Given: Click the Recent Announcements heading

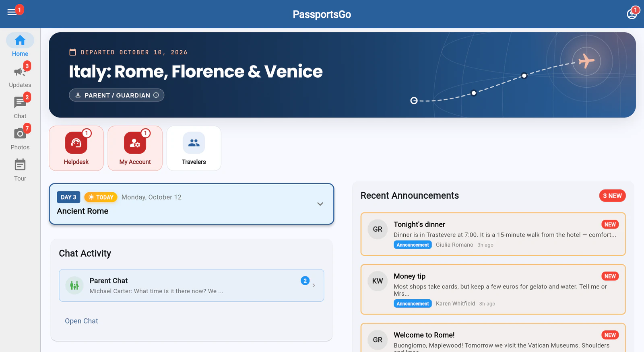Looking at the screenshot, I should [x=410, y=196].
